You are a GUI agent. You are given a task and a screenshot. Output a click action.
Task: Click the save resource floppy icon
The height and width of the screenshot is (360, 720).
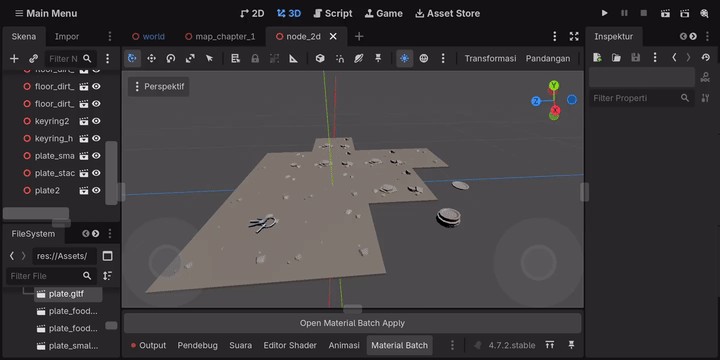636,57
